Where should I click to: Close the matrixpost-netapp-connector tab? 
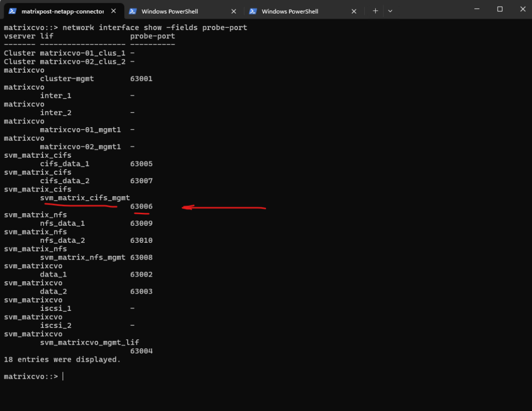(113, 11)
